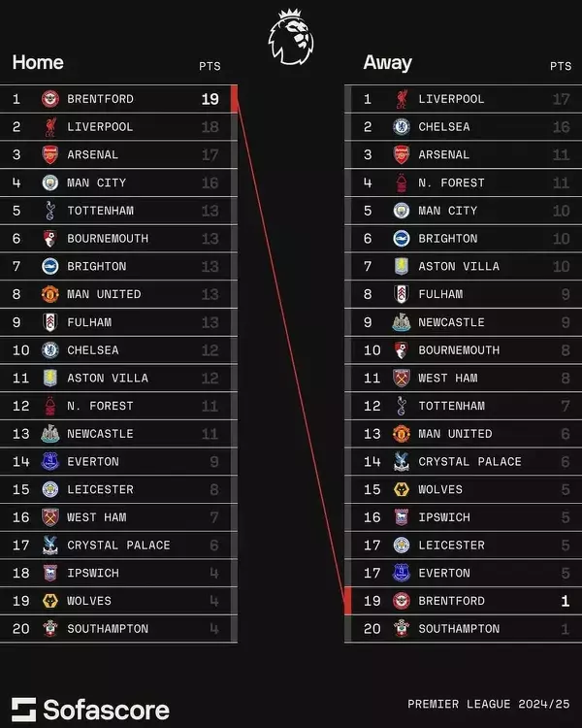Click PTS column header in Home table

pyautogui.click(x=210, y=67)
